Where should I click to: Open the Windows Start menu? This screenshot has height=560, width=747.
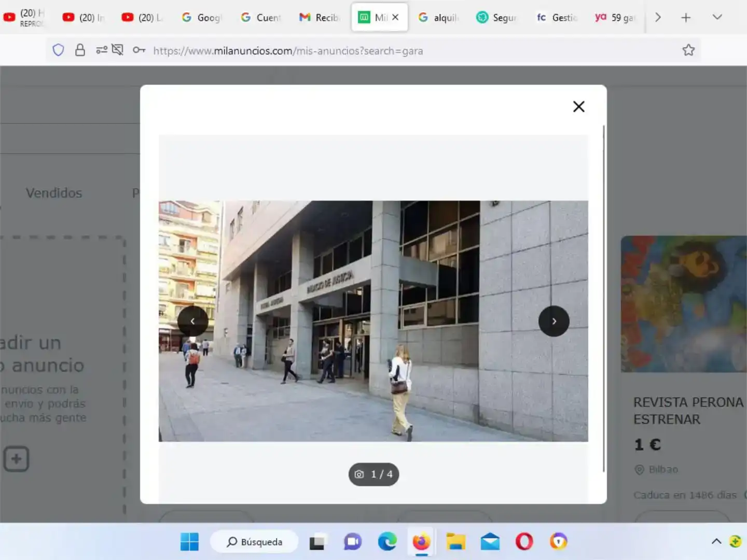(x=189, y=542)
